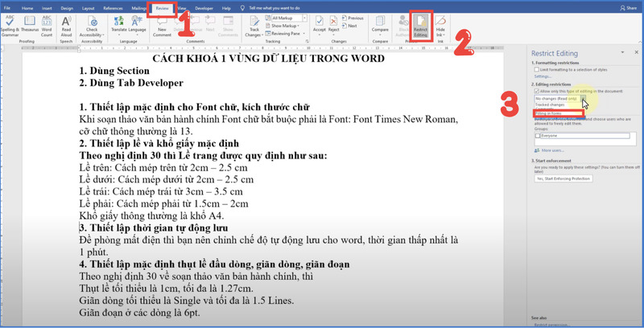The image size is (644, 328).
Task: Click the Share button
Action: click(629, 8)
